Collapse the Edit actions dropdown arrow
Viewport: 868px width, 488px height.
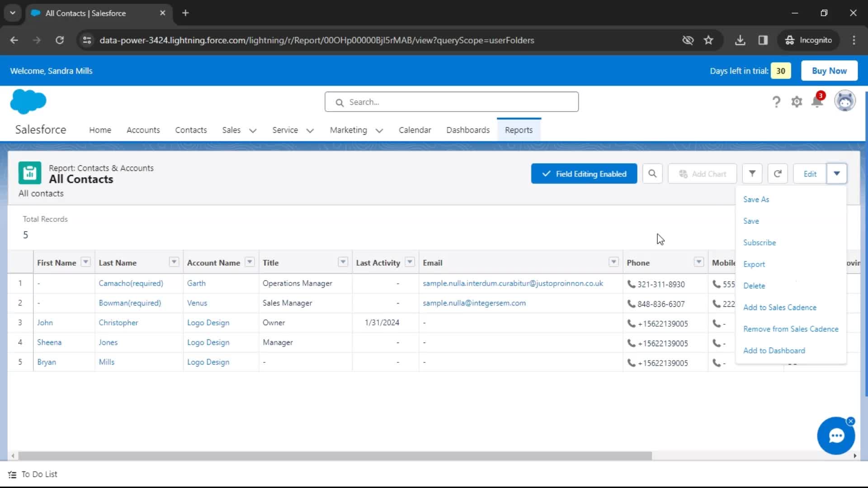coord(837,174)
